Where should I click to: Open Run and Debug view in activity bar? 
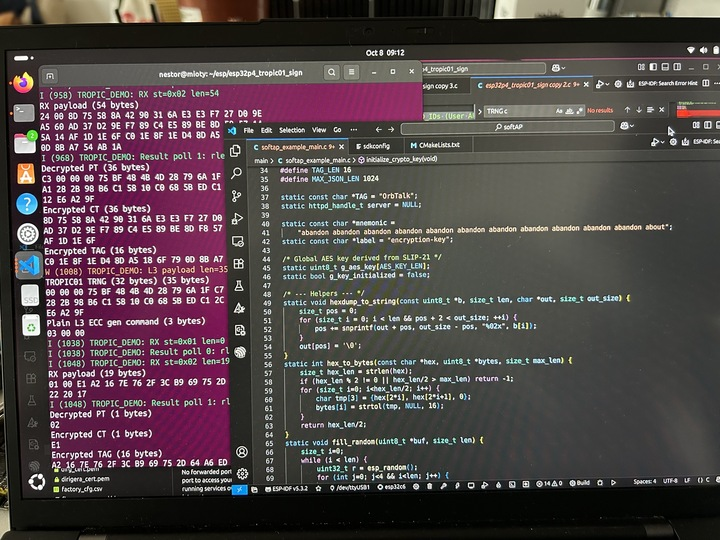tap(237, 219)
